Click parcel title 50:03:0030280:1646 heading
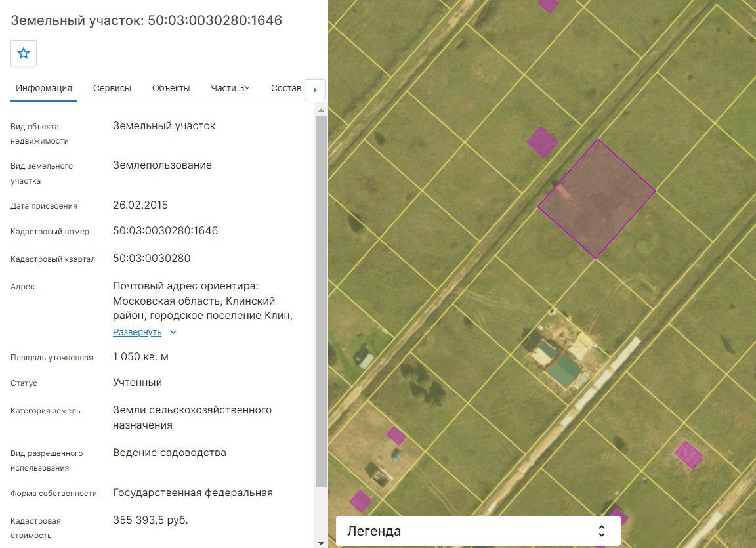Image resolution: width=756 pixels, height=548 pixels. pyautogui.click(x=146, y=20)
